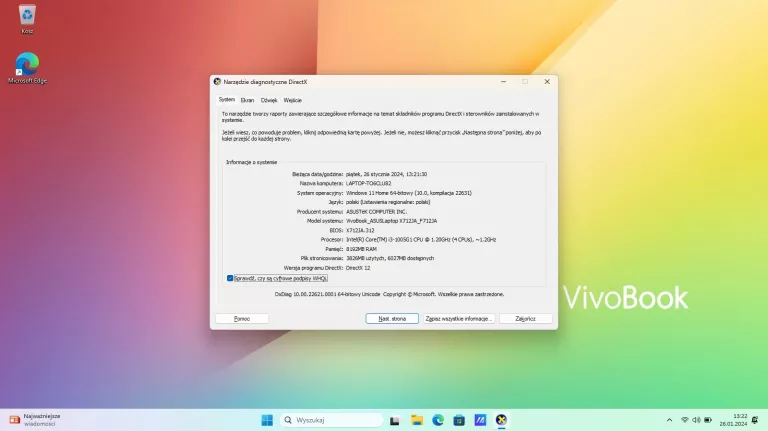Show hidden system tray icons

click(670, 420)
